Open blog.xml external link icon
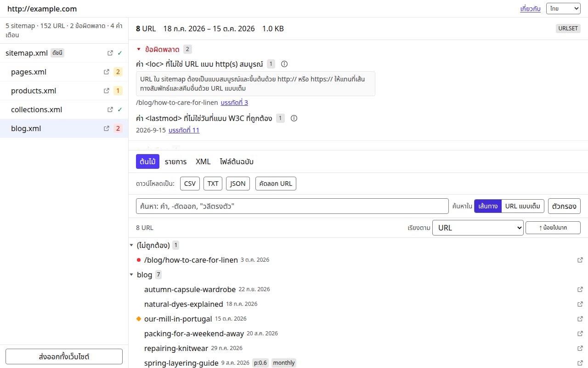This screenshot has width=588, height=368. 107,128
